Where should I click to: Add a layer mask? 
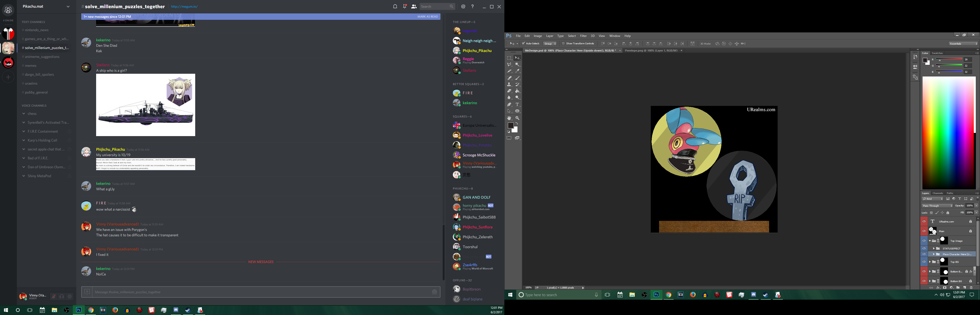(x=945, y=288)
